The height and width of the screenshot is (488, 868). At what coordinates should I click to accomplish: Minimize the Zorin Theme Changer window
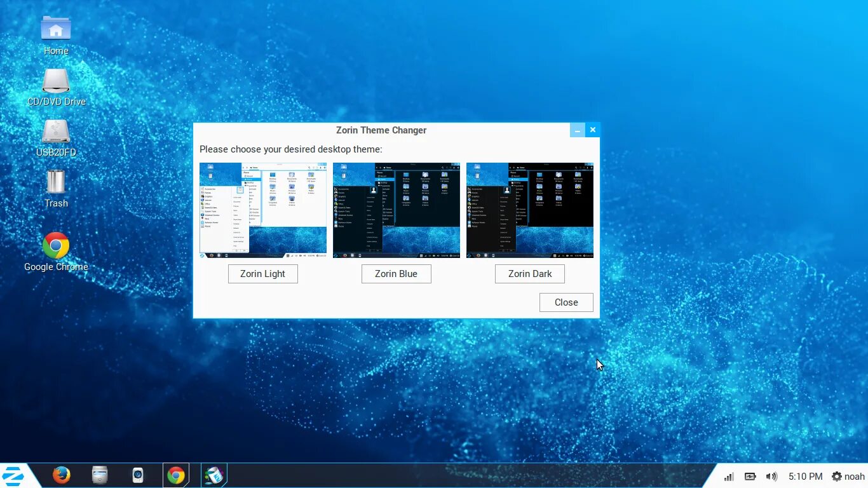pos(578,130)
